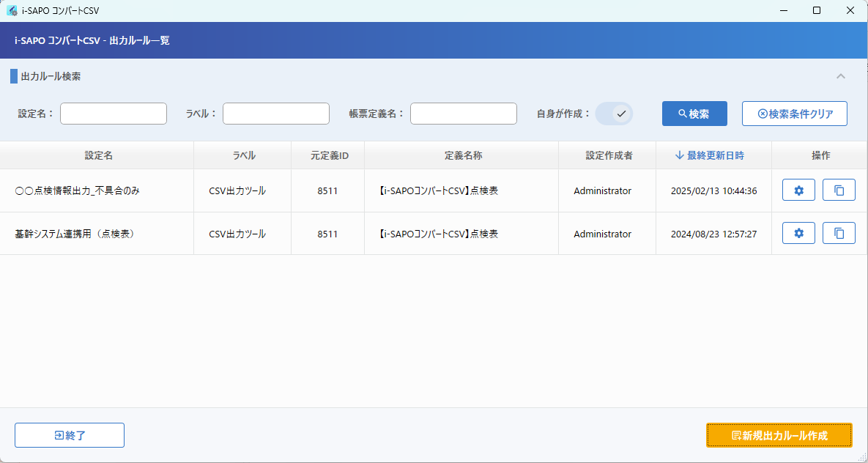Focus the 帳票定義名 input field

(464, 114)
